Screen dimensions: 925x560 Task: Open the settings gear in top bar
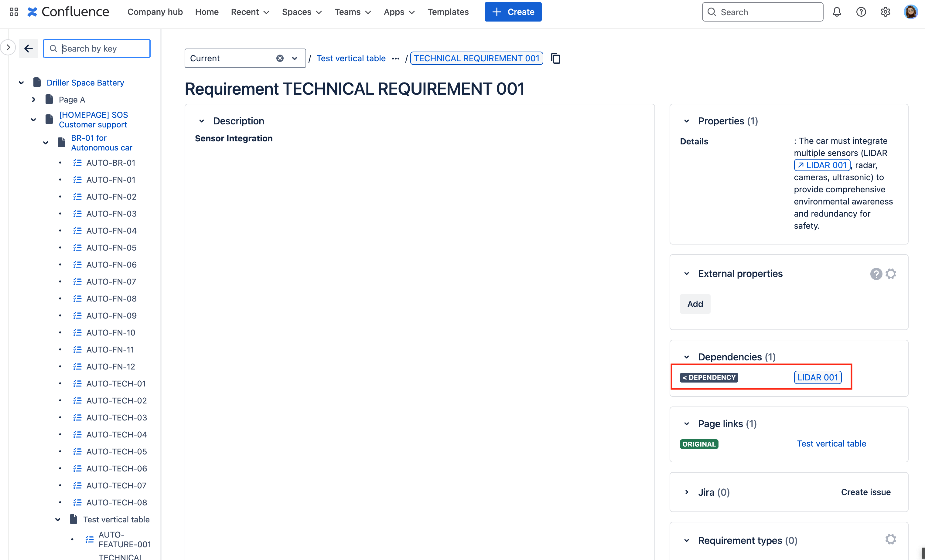(x=885, y=12)
